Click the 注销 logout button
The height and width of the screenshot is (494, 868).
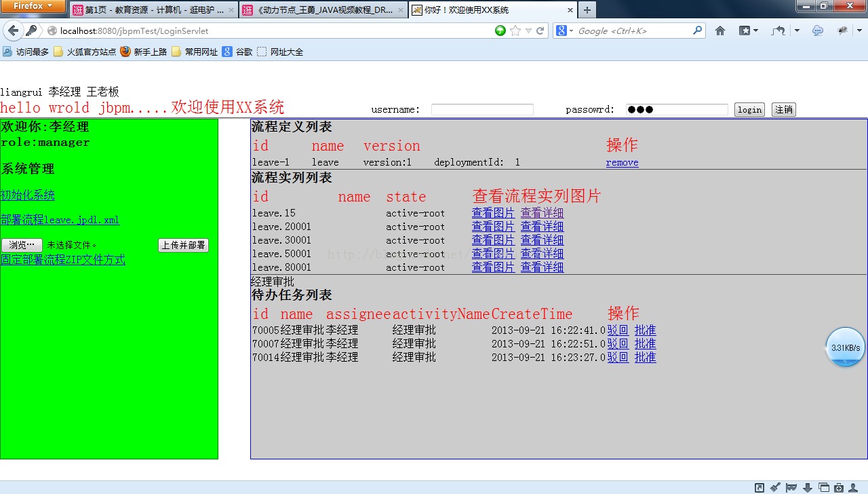pyautogui.click(x=784, y=109)
